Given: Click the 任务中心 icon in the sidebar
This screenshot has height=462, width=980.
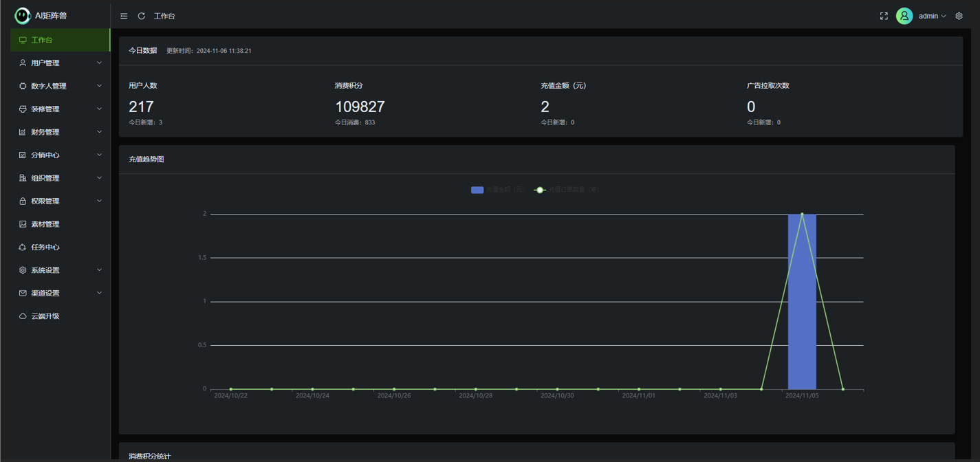Looking at the screenshot, I should (23, 247).
